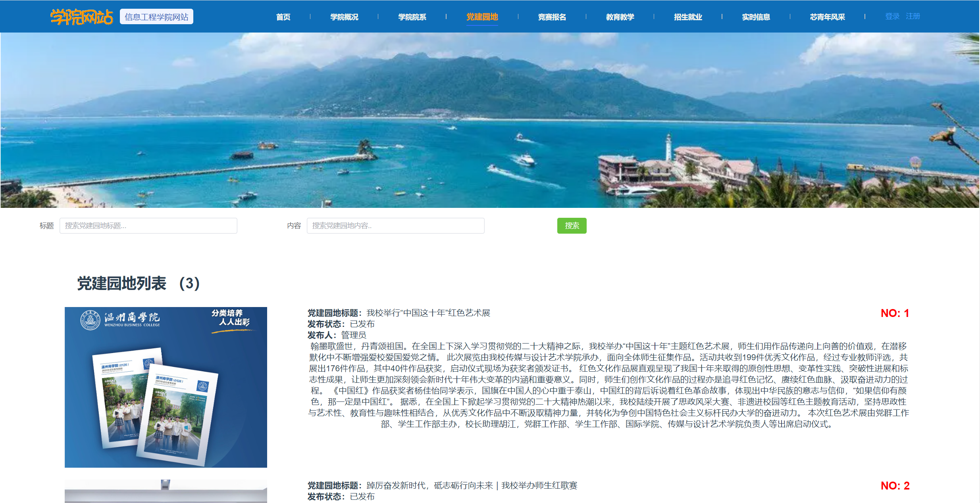The image size is (980, 503).
Task: Open 招生就业 menu item
Action: (x=688, y=17)
